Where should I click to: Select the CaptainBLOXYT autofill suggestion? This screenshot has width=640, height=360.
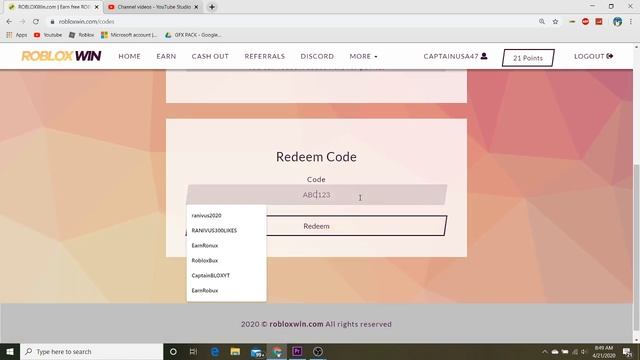pyautogui.click(x=226, y=276)
